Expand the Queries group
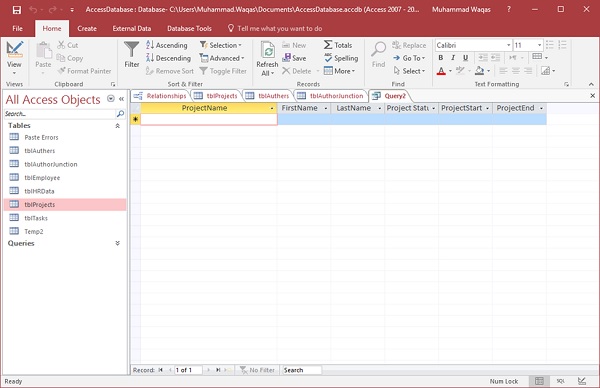600x388 pixels. point(117,243)
